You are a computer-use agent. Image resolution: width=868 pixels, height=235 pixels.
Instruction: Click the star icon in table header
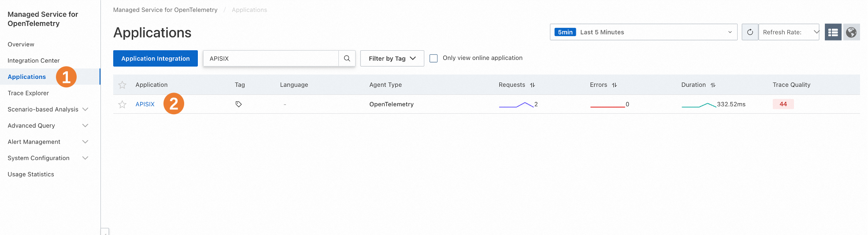122,85
